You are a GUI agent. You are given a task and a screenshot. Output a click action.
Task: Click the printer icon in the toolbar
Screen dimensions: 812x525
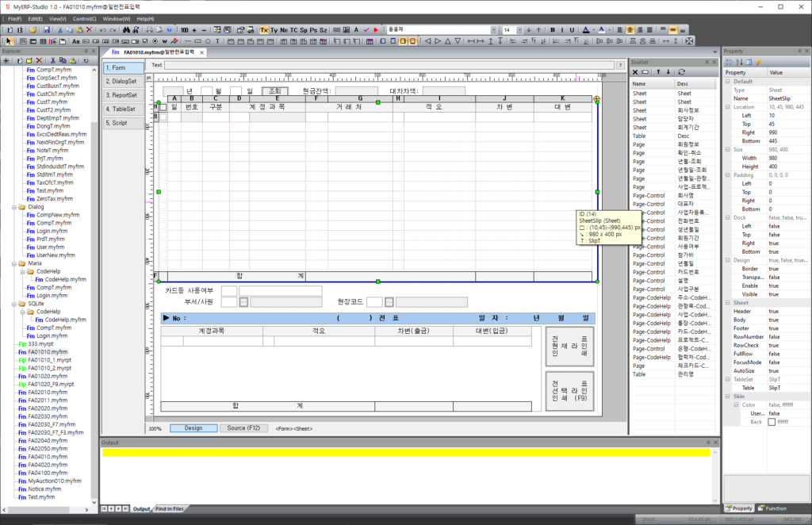150,30
